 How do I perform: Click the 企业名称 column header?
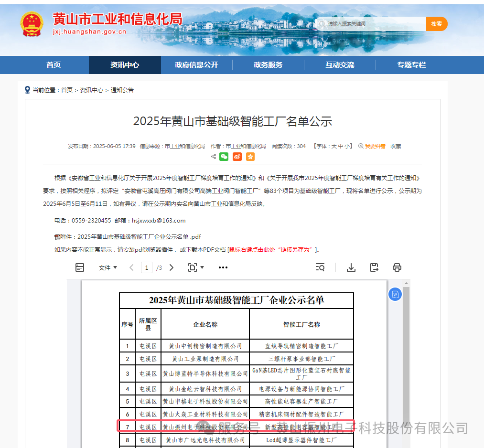[205, 325]
